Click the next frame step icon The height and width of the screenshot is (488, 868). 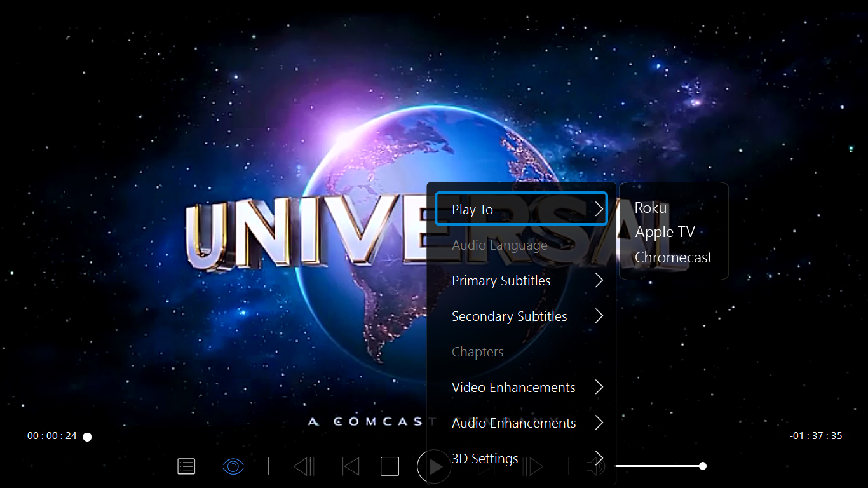pyautogui.click(x=533, y=466)
